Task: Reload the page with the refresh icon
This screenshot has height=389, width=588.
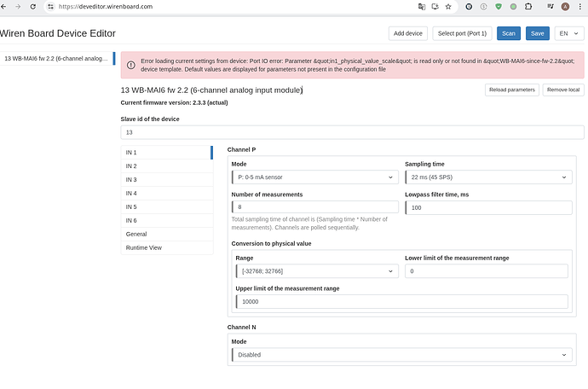Action: [x=33, y=6]
